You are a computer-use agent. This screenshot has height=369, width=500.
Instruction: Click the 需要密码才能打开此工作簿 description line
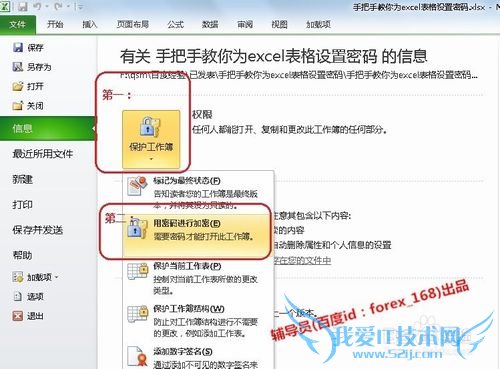pyautogui.click(x=204, y=236)
